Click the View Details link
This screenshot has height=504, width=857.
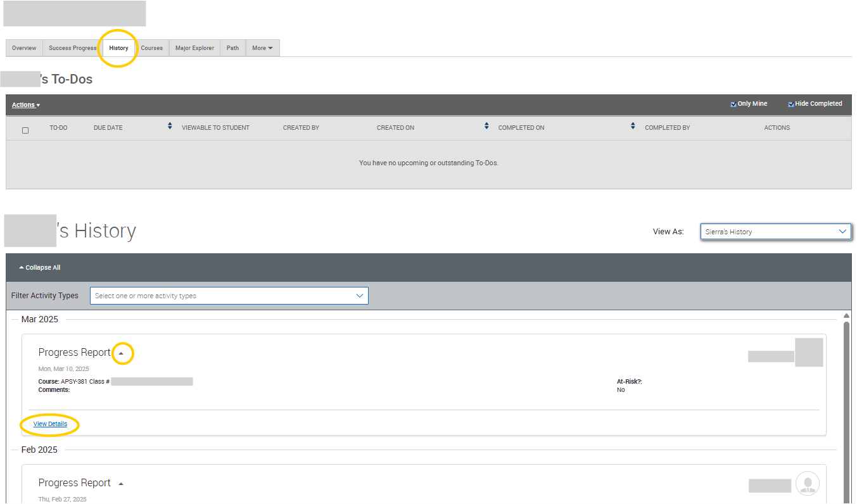(50, 424)
